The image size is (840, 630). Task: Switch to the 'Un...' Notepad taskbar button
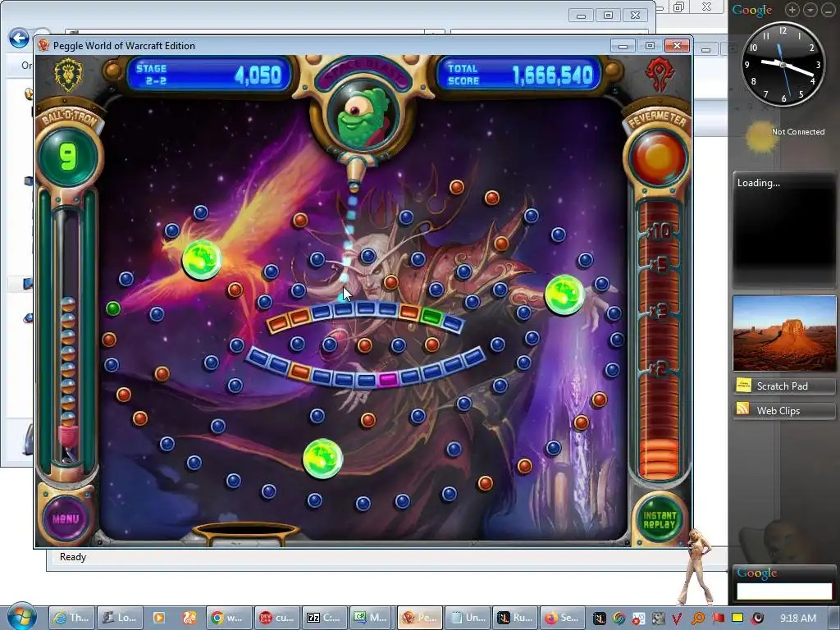pyautogui.click(x=468, y=618)
